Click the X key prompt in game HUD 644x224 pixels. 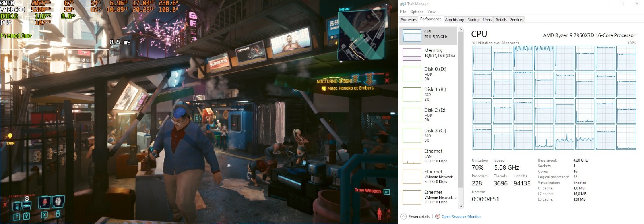(44, 215)
